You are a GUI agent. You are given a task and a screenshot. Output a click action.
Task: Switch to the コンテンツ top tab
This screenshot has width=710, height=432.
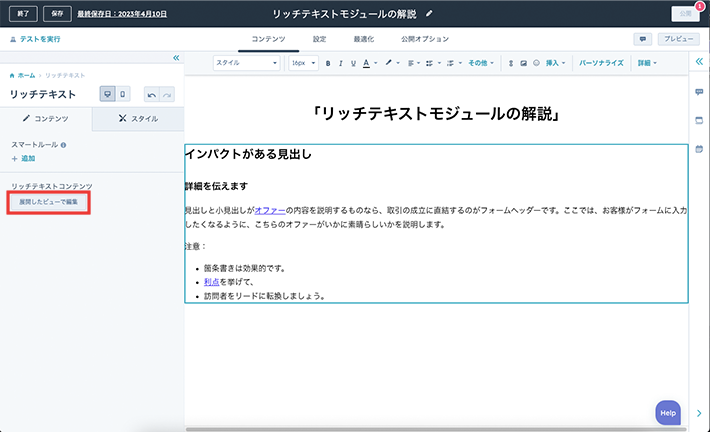tap(269, 39)
